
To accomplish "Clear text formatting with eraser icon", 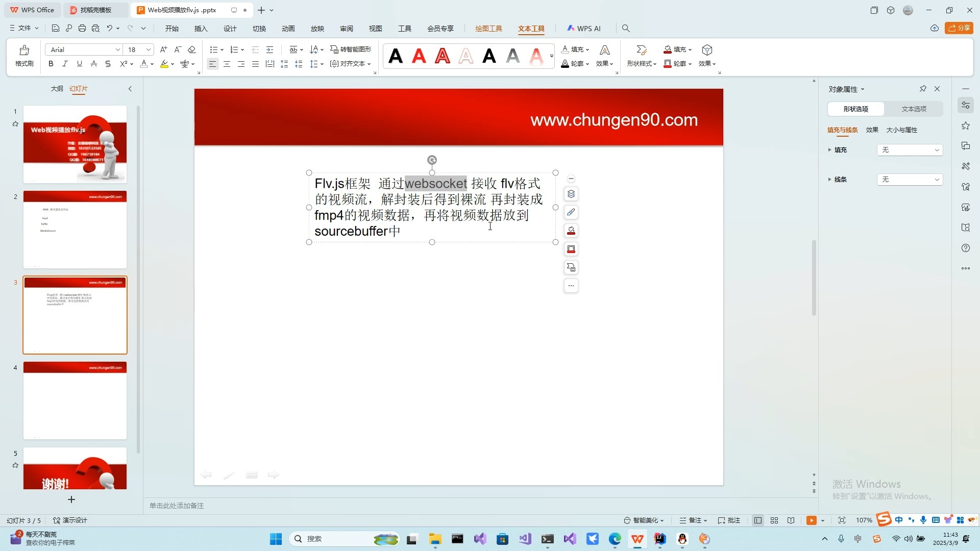I will (192, 49).
